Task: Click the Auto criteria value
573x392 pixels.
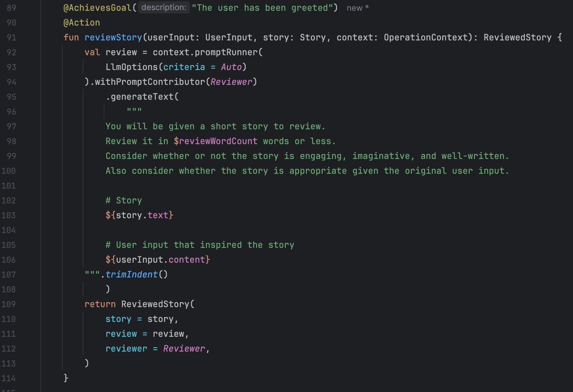Action: (231, 67)
